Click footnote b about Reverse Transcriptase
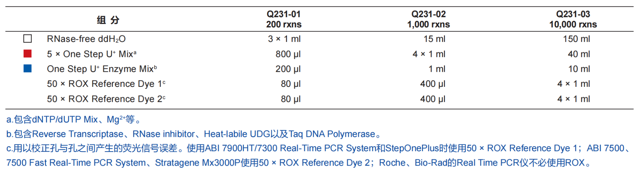 pyautogui.click(x=194, y=134)
